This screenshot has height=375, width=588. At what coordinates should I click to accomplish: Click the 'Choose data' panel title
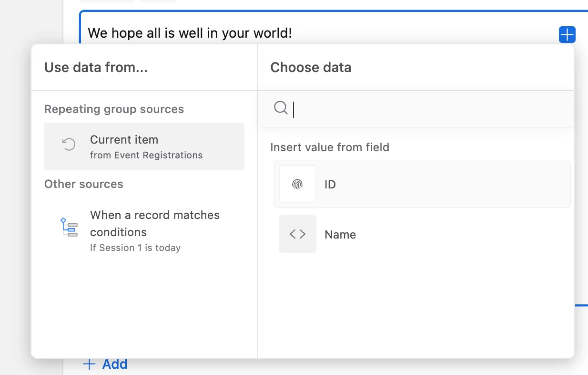click(x=311, y=68)
